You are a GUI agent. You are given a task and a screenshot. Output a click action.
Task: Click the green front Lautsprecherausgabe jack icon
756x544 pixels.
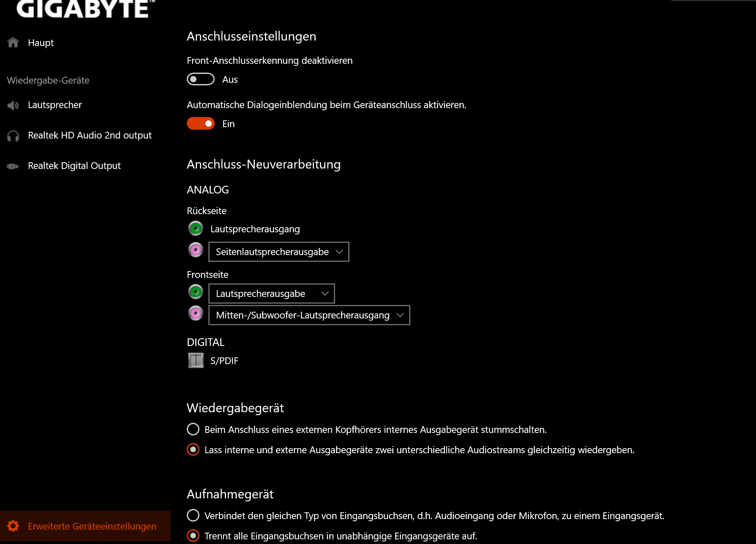[x=196, y=292]
